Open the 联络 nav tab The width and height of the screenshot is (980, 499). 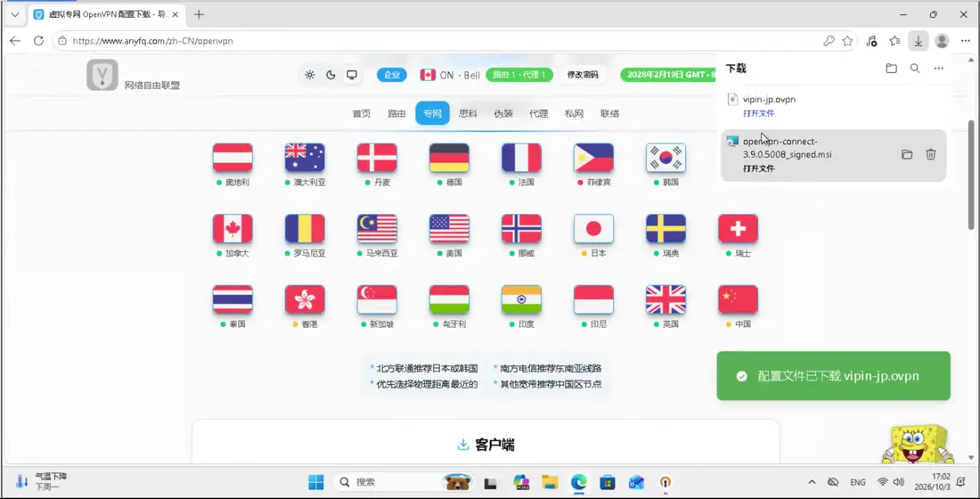pyautogui.click(x=610, y=113)
